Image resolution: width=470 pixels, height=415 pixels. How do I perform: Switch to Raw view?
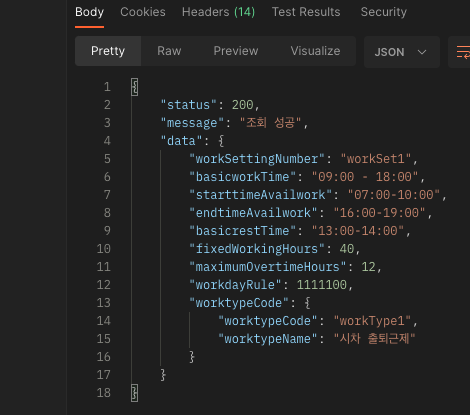pos(169,51)
